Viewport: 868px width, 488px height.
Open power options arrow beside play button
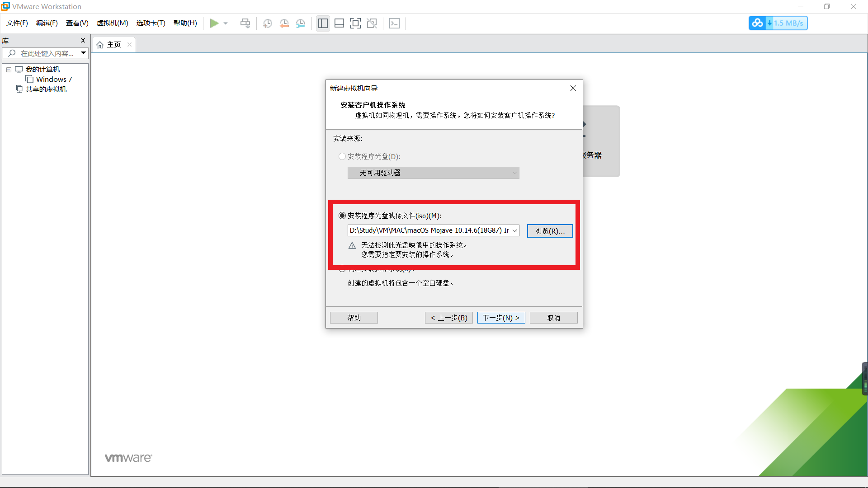(x=226, y=23)
